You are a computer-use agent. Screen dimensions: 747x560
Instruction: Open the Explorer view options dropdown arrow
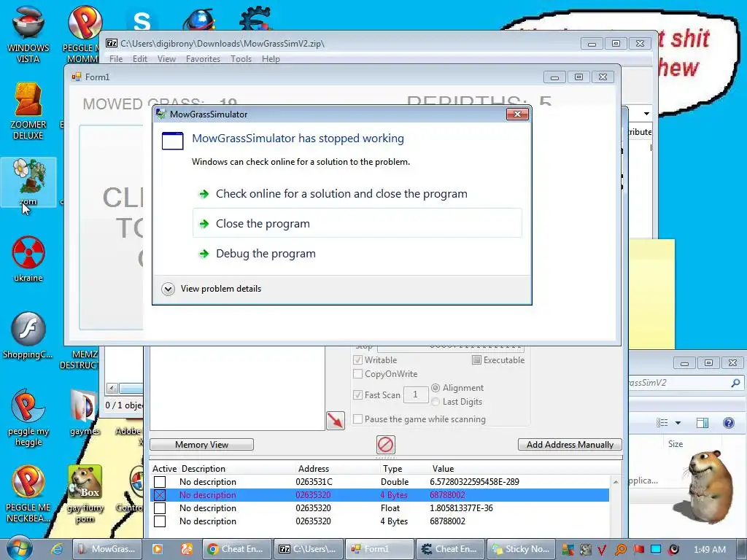pyautogui.click(x=678, y=423)
